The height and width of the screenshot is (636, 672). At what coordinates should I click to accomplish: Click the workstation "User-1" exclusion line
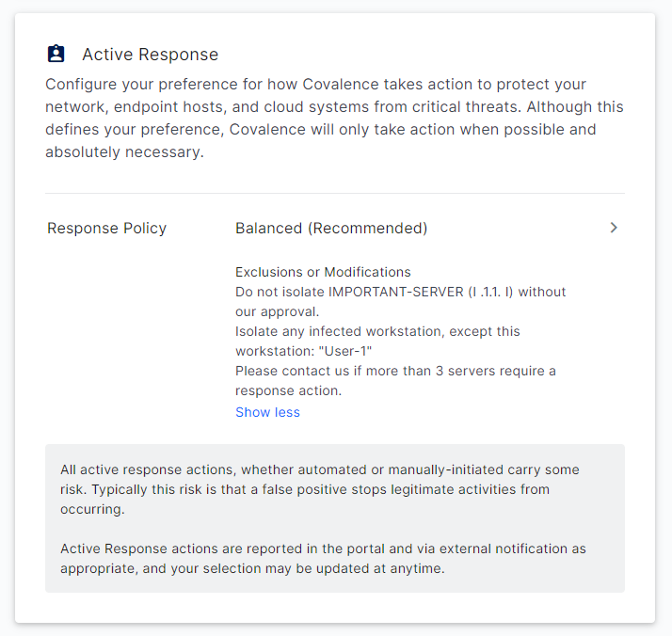pyautogui.click(x=377, y=341)
